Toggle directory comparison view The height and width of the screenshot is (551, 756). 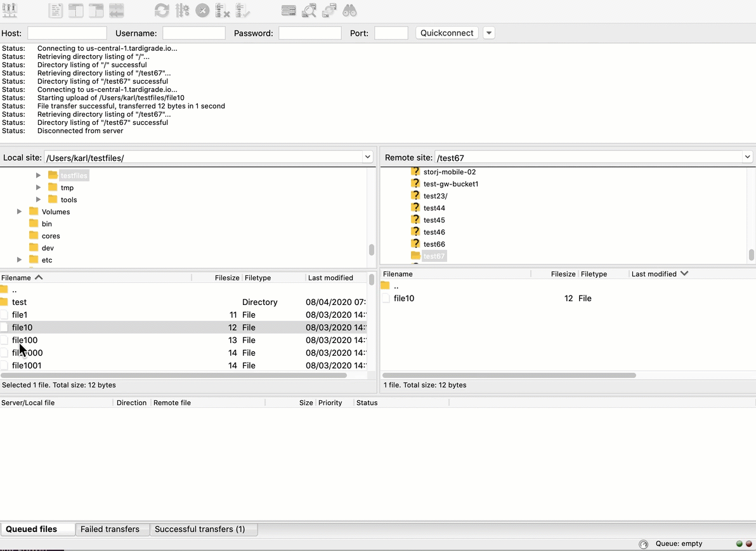pos(309,10)
